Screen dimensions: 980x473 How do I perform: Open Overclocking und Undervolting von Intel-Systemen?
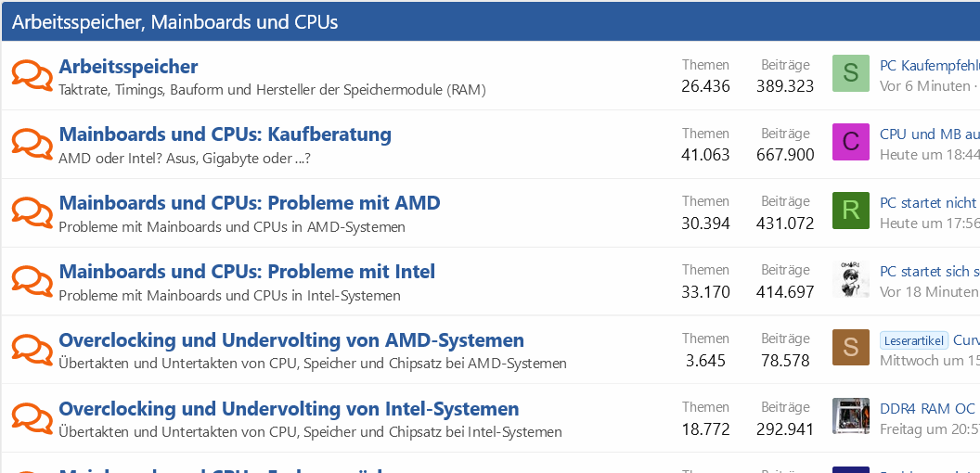pos(289,410)
